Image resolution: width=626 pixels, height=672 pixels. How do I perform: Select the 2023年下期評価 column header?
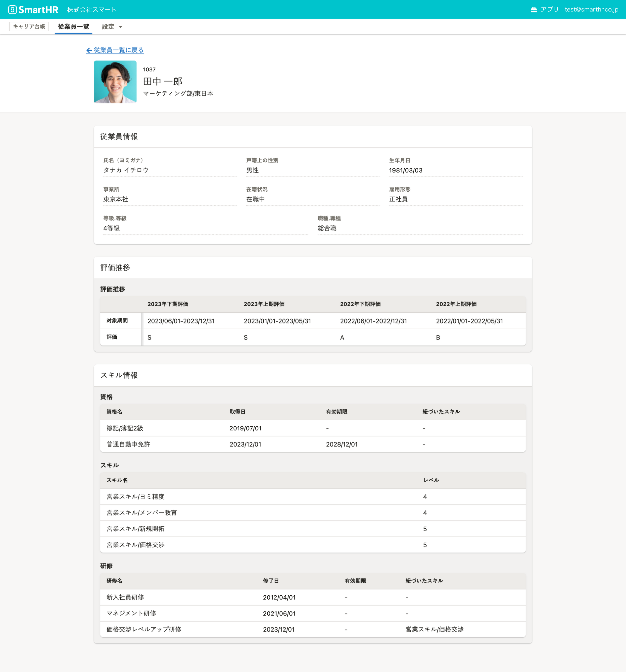pos(168,304)
